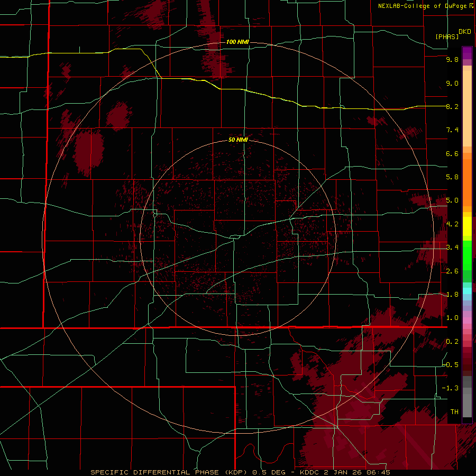Viewport: 476px width, 476px height.
Task: Click the 2.6 scale value
Action: (452, 271)
